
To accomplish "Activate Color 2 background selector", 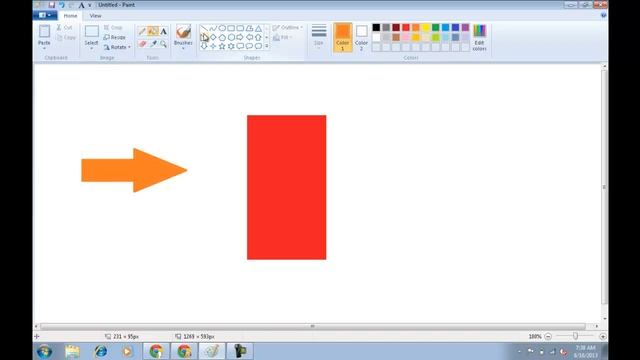I will point(361,37).
